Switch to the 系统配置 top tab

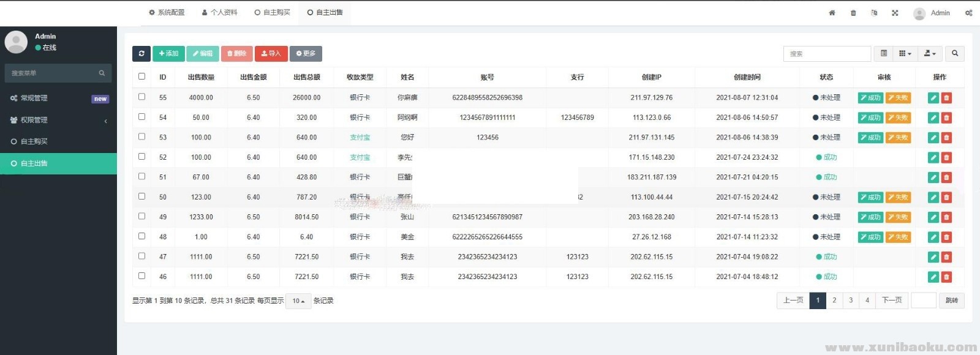[167, 12]
